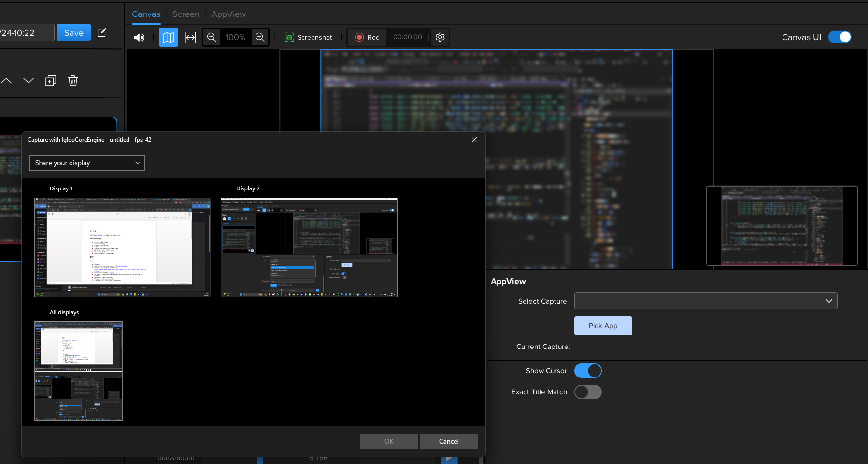Toggle the highlighted canvas layout map icon

tap(168, 37)
